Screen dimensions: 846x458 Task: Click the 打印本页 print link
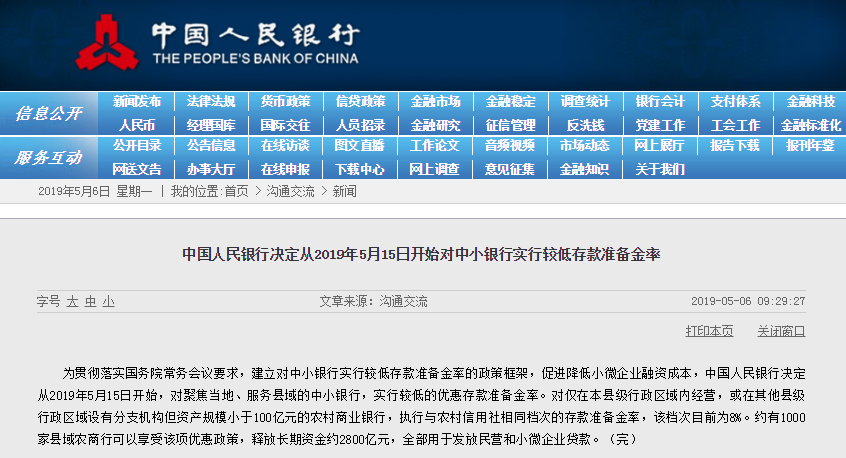[709, 331]
